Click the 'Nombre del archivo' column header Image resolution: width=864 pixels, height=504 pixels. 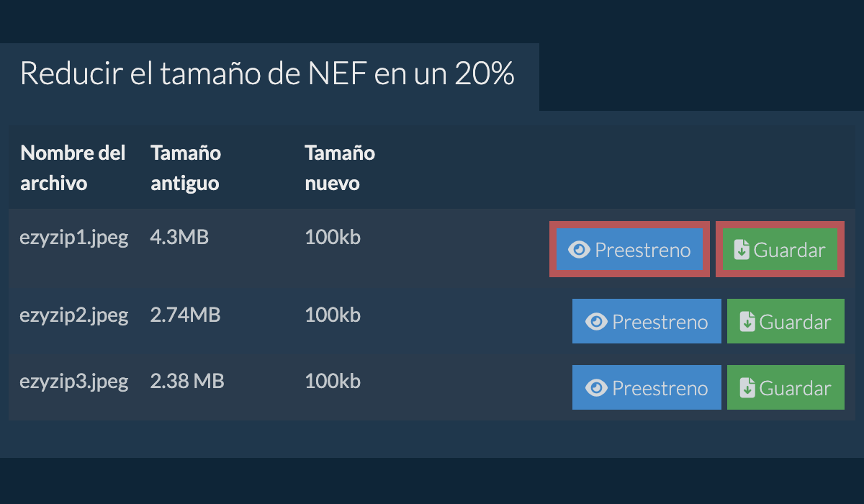click(x=73, y=168)
